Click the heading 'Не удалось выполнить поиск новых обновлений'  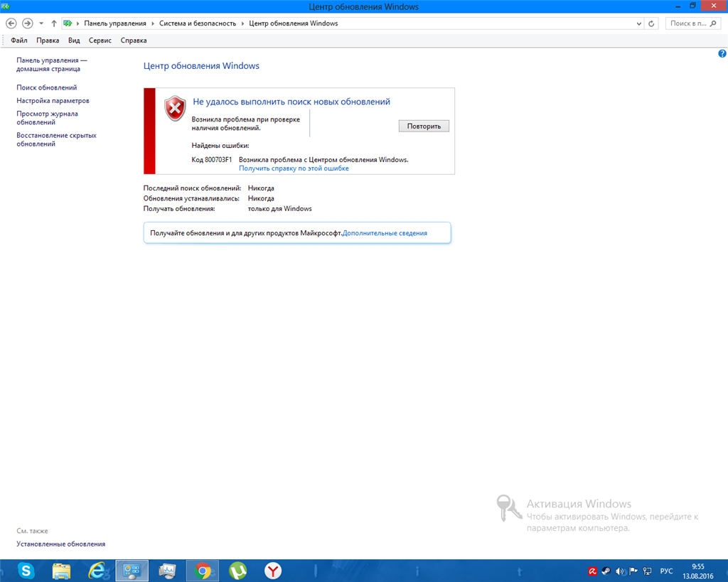tap(291, 102)
